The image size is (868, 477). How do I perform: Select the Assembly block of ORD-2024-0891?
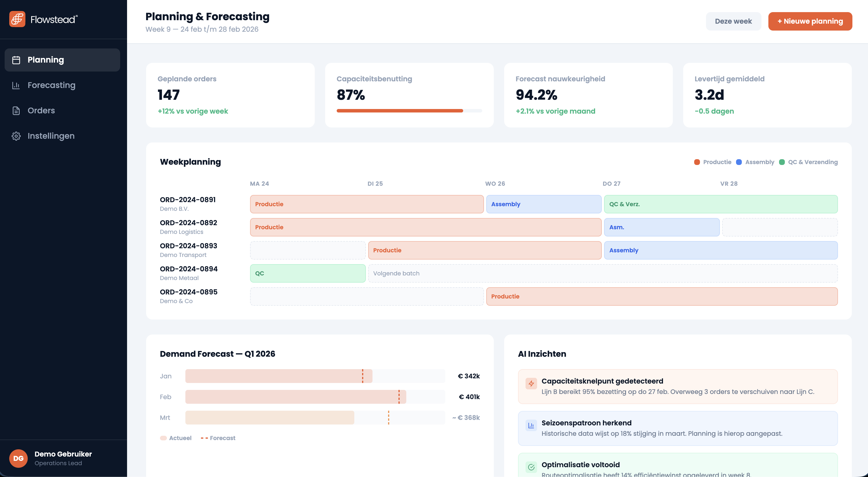point(543,204)
